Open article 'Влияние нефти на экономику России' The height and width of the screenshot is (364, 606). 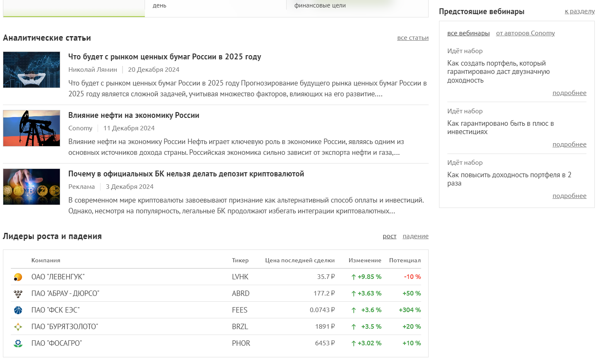coord(134,115)
